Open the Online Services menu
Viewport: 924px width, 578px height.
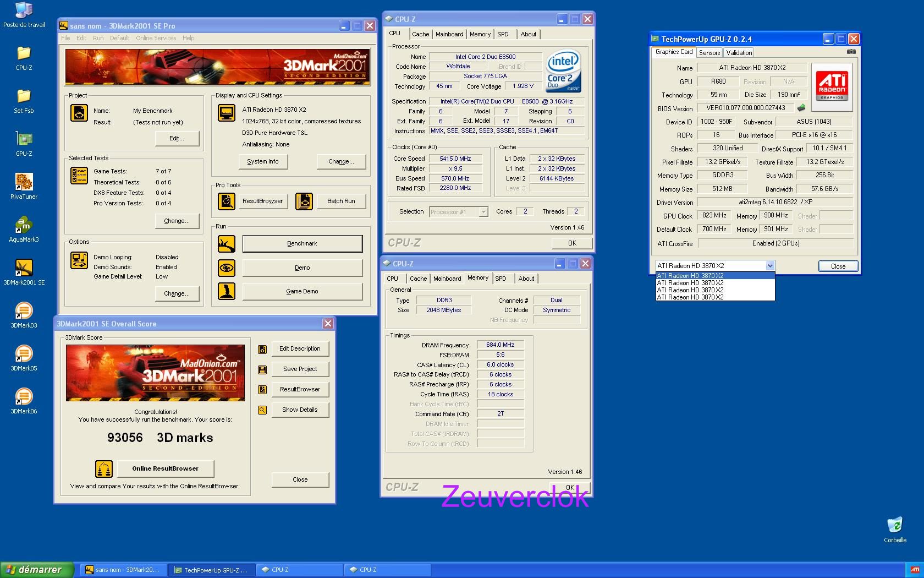point(156,38)
